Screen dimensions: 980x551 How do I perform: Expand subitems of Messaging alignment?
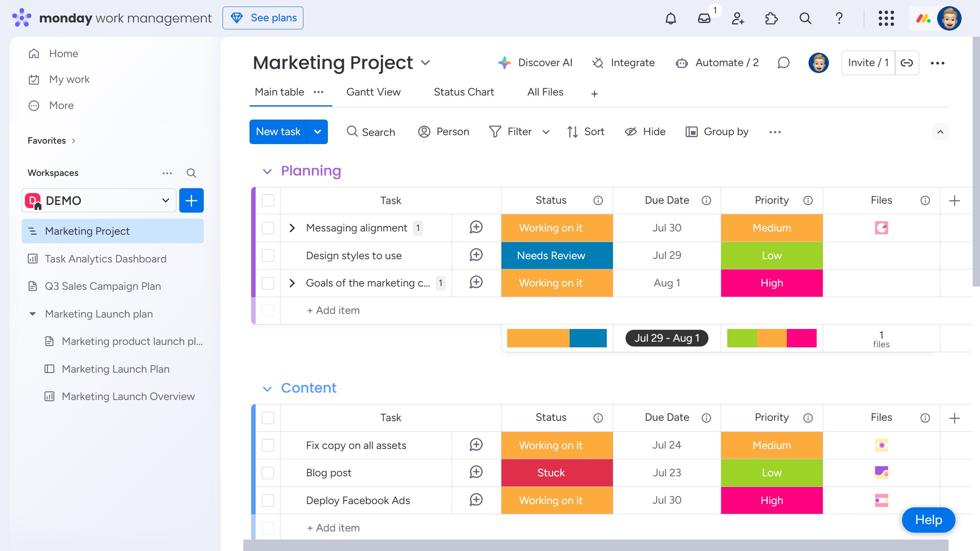coord(292,228)
